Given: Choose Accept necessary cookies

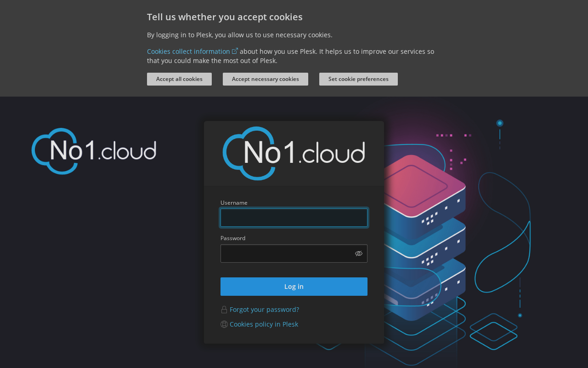Looking at the screenshot, I should pos(266,79).
